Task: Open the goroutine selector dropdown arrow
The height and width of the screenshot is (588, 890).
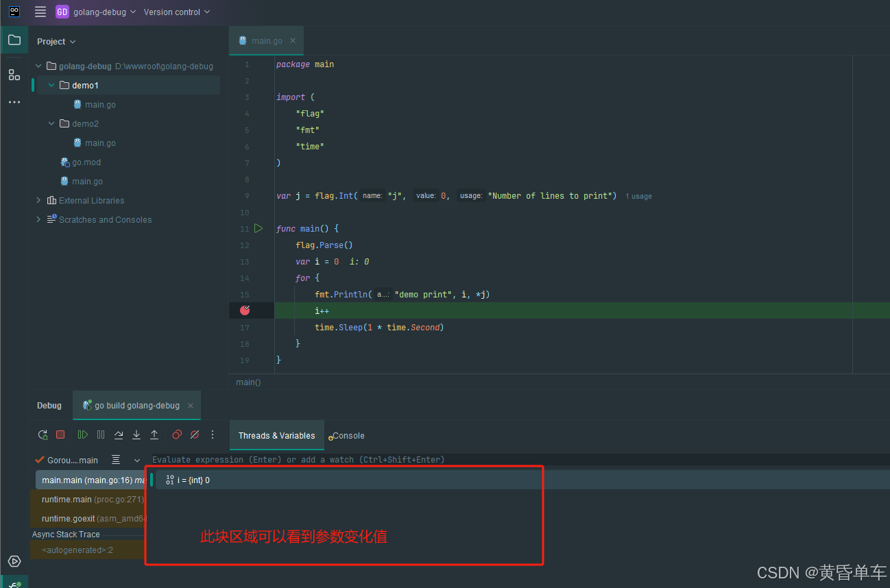Action: (137, 460)
